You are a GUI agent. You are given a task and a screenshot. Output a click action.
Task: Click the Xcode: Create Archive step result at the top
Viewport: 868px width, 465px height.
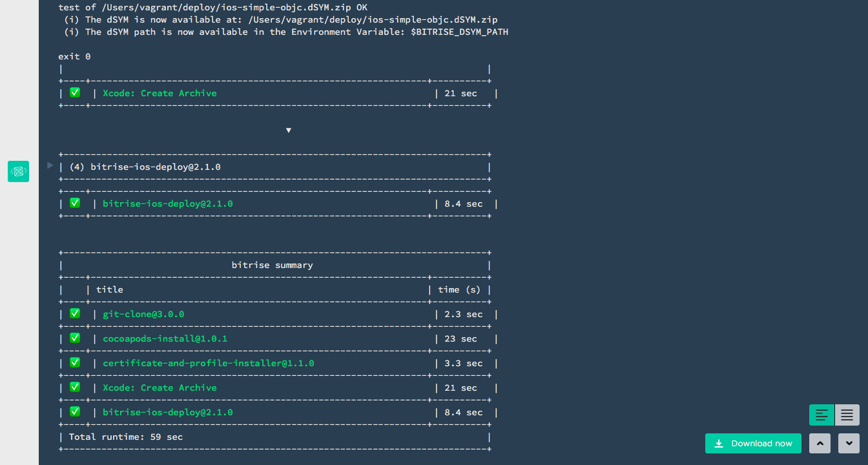pos(160,94)
